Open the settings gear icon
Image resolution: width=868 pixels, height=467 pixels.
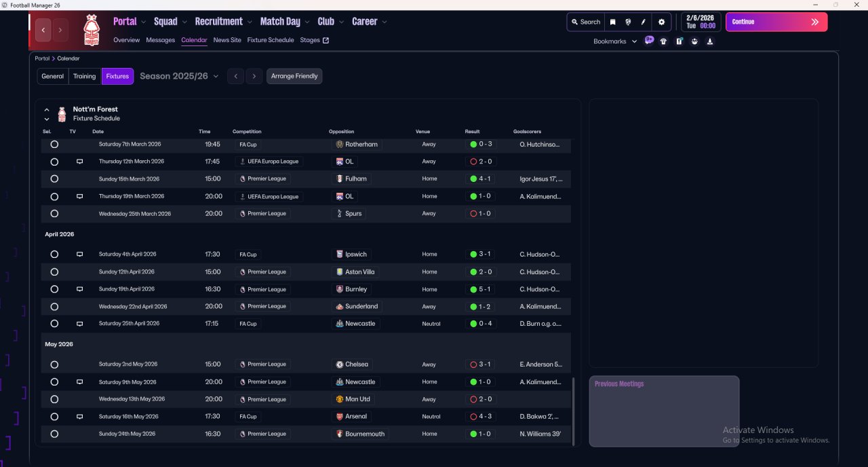661,22
